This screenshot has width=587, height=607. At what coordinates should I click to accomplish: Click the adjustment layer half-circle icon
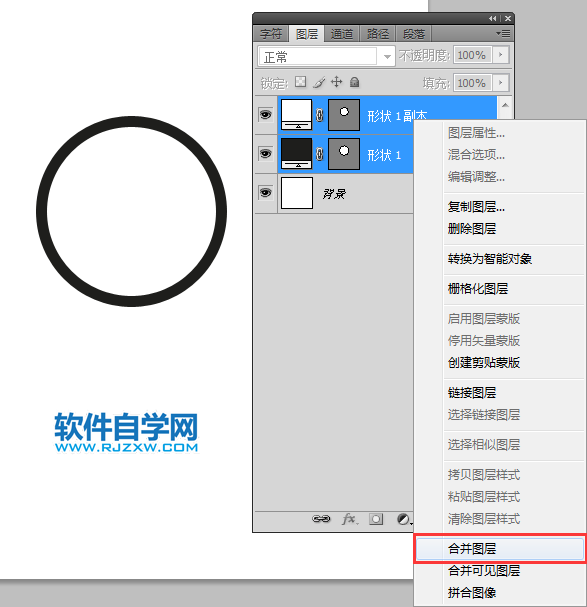403,519
